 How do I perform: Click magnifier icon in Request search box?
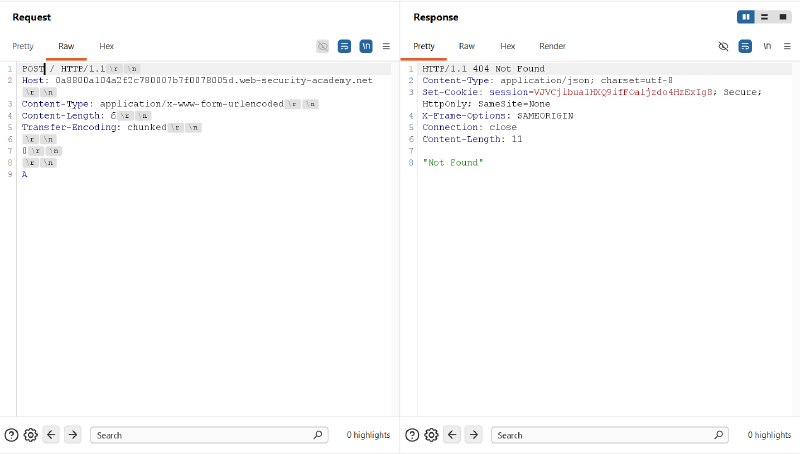click(x=318, y=435)
